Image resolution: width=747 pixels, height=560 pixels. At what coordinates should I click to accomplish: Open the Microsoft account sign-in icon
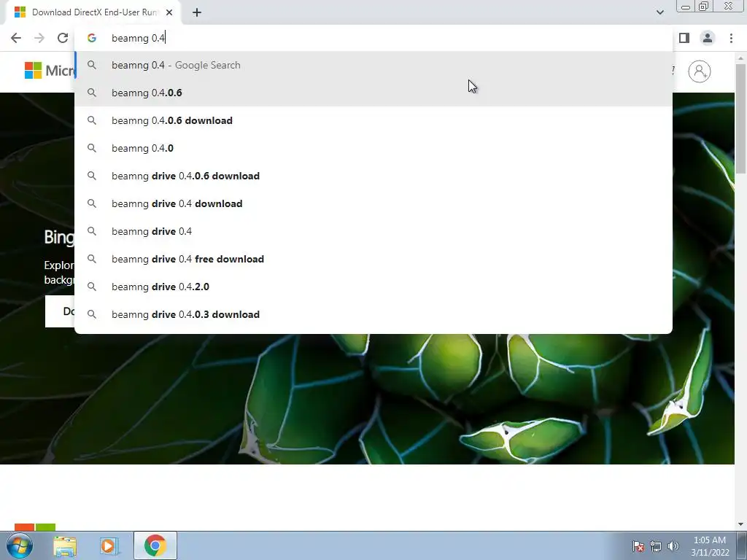coord(699,71)
